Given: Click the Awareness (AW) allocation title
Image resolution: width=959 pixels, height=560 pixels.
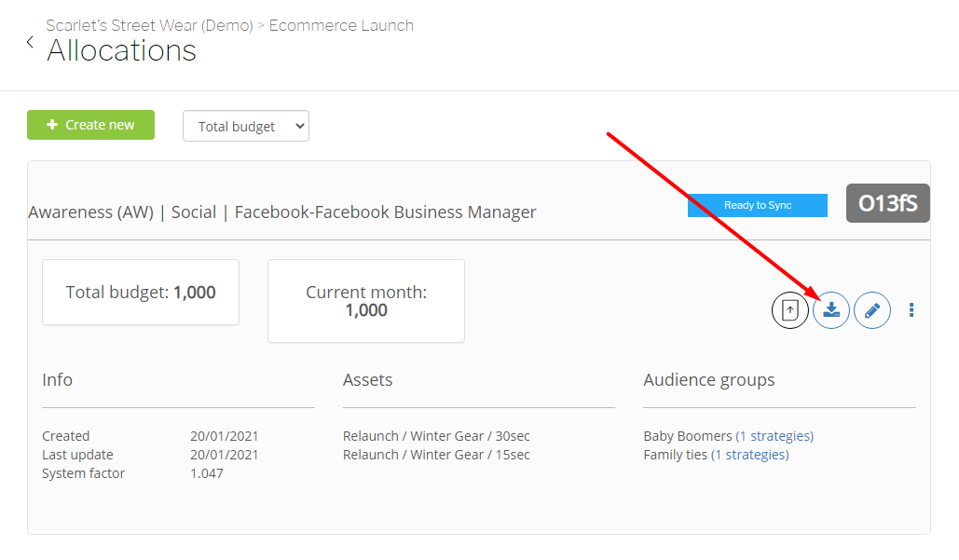Looking at the screenshot, I should click(282, 212).
